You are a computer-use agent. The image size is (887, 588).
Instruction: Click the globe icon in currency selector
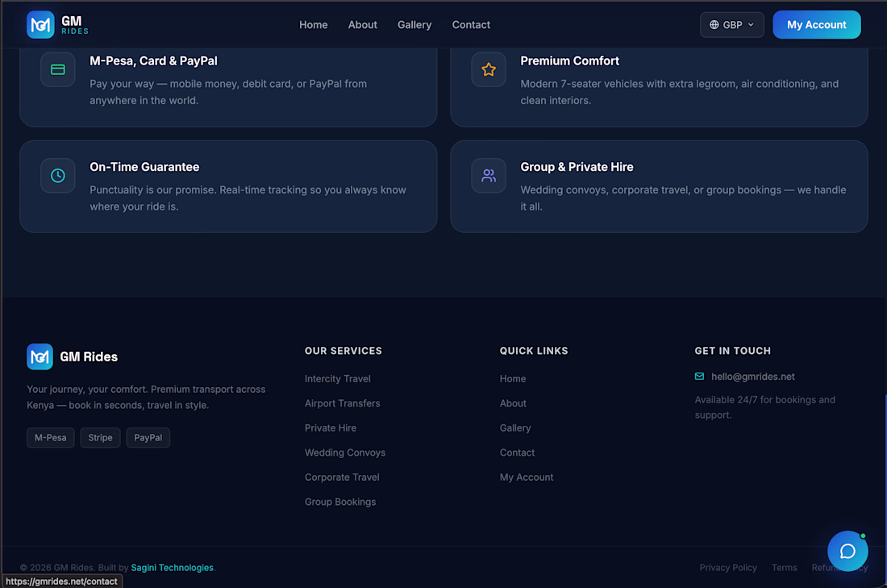pyautogui.click(x=714, y=25)
